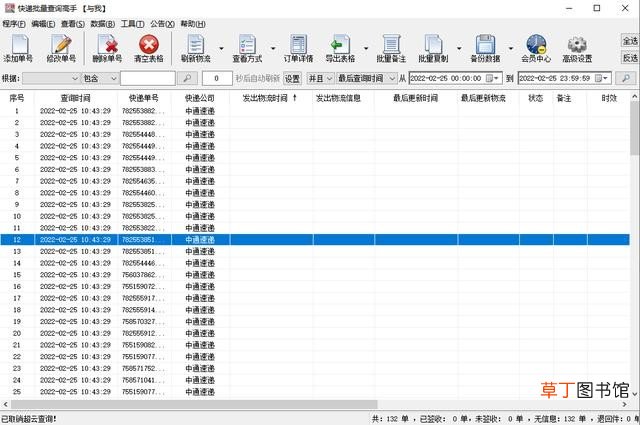Open the 程序(F) menu
This screenshot has height=425, width=640.
tap(14, 24)
